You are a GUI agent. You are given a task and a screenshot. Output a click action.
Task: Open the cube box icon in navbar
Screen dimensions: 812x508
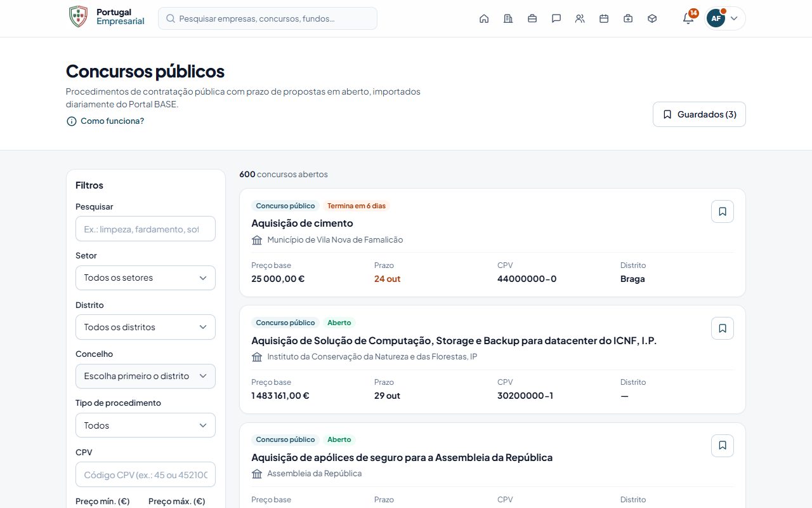click(x=652, y=18)
